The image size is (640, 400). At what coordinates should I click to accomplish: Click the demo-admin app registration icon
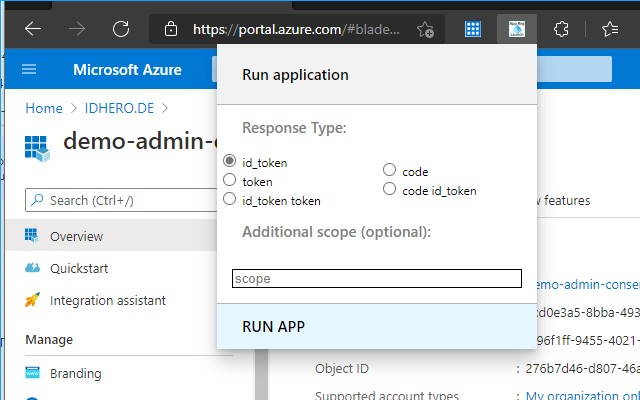(x=37, y=149)
